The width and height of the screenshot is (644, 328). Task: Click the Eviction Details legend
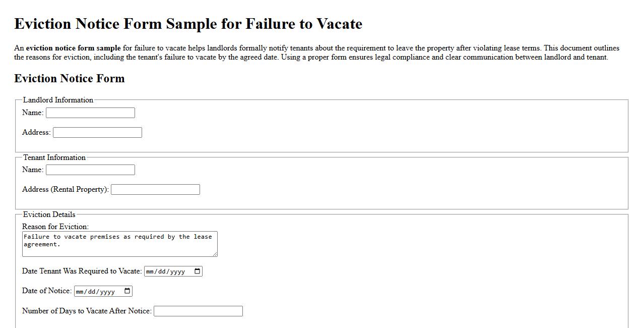[x=48, y=214]
